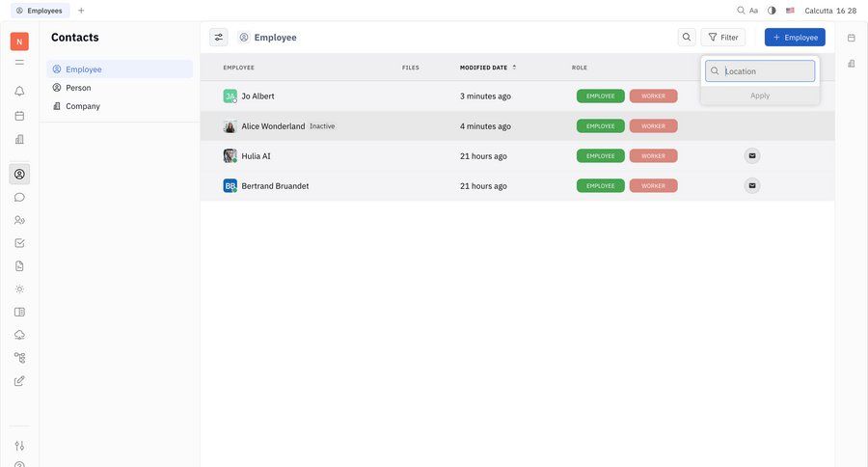Click Alice Wonderland's photo avatar
Screen dimensions: 868x467
[x=230, y=125]
